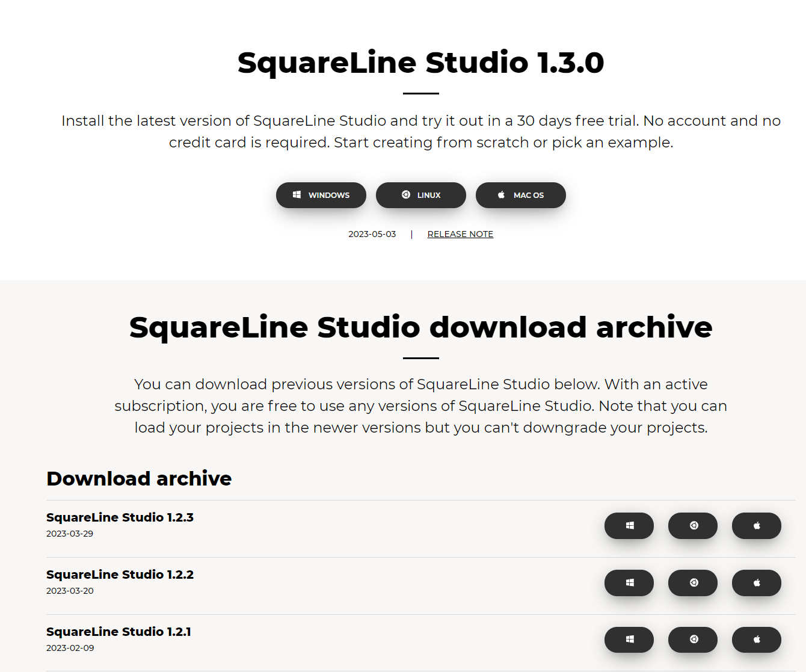This screenshot has height=672, width=806.
Task: Download version 1.2.1 macOS build
Action: coord(757,640)
